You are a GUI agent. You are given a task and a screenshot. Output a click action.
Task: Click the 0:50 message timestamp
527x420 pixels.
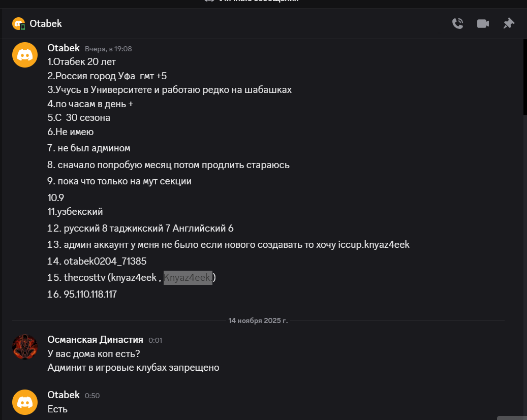(92, 396)
